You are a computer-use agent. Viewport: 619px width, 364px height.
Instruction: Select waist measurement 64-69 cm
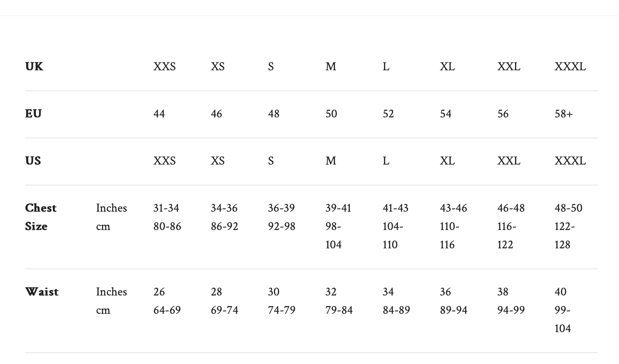167,310
